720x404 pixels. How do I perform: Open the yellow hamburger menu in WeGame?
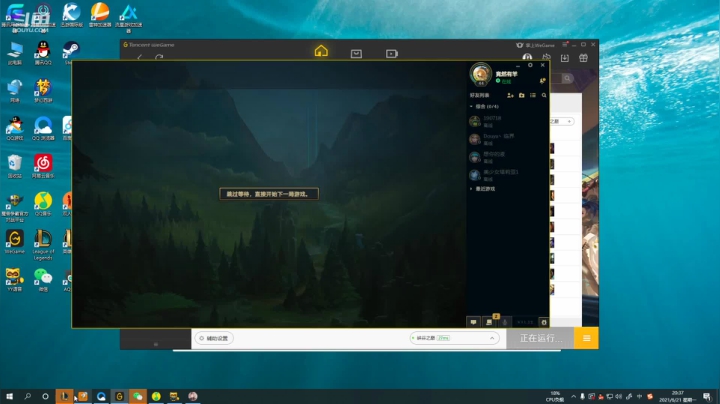pyautogui.click(x=586, y=338)
